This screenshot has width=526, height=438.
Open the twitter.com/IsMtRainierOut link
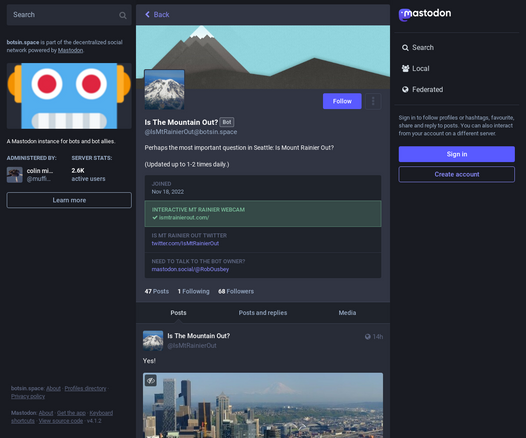pyautogui.click(x=185, y=243)
